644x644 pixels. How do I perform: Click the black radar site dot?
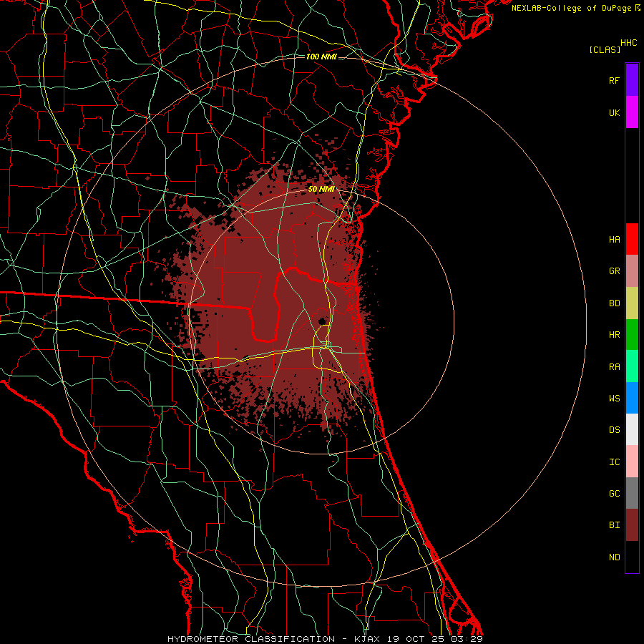(x=323, y=321)
